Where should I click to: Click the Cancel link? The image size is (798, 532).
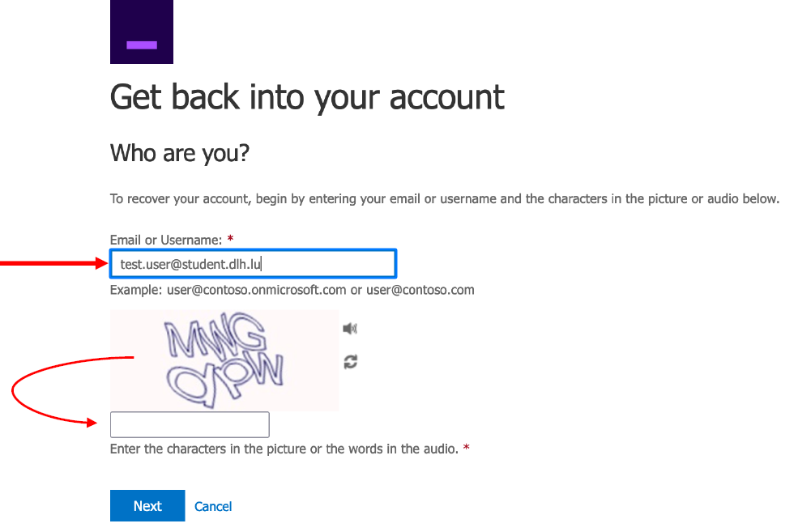point(213,506)
